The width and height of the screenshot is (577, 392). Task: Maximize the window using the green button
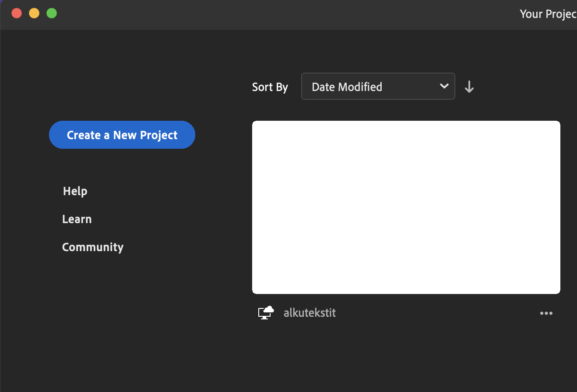[x=52, y=13]
